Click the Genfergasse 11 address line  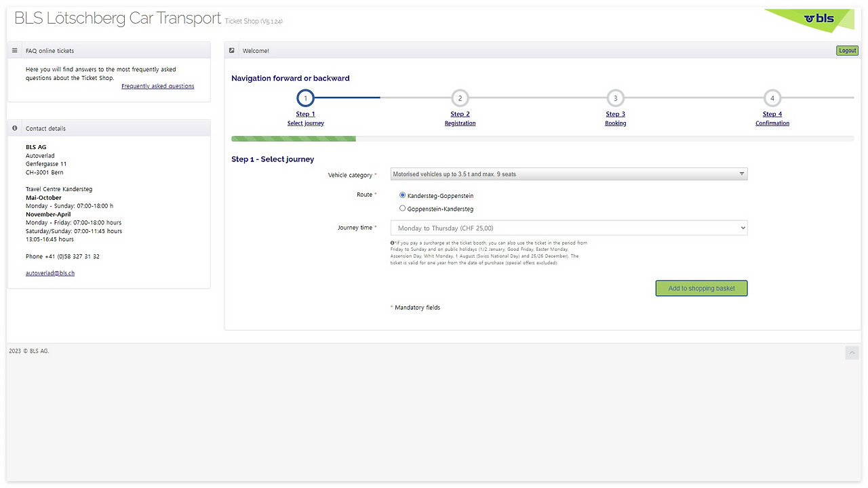[x=46, y=164]
